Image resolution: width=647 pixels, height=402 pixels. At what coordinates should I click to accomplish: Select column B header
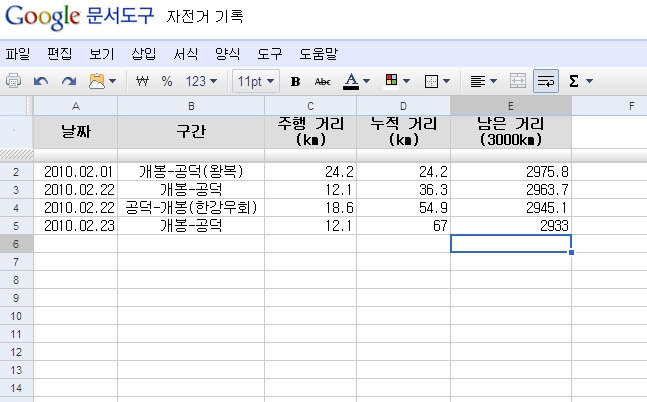point(191,106)
